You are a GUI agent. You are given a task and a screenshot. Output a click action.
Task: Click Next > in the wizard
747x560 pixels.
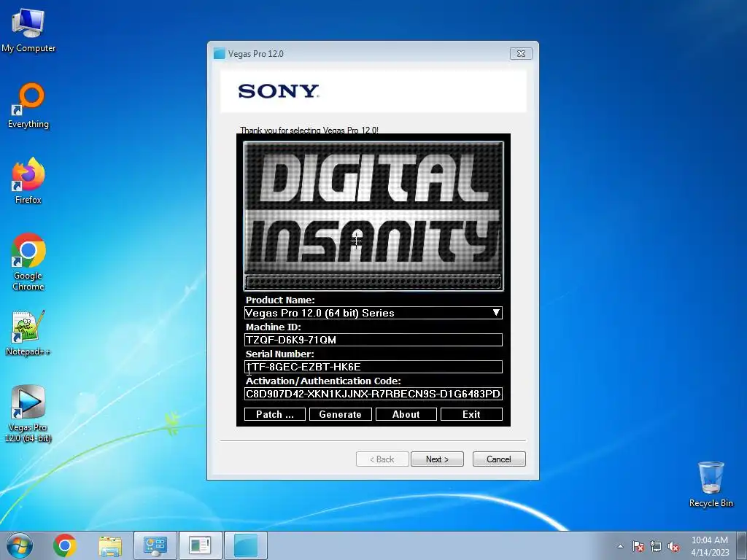[437, 459]
